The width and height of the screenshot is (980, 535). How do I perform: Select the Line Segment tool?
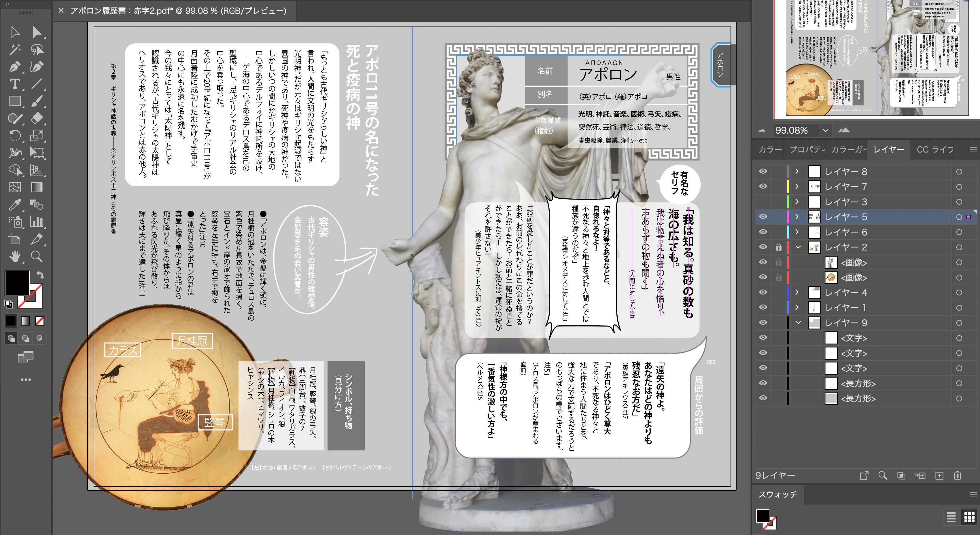[37, 84]
